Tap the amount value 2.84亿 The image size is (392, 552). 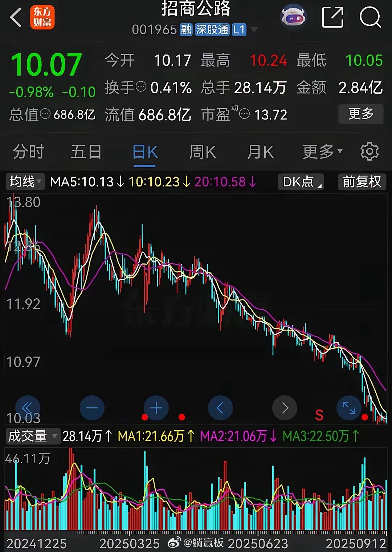pos(360,88)
